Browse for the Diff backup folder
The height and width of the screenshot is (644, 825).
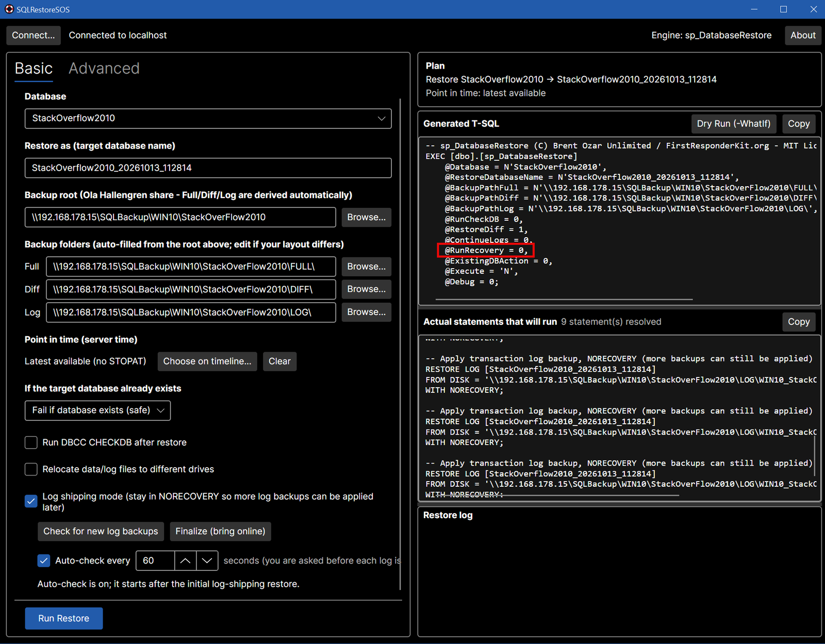coord(366,289)
